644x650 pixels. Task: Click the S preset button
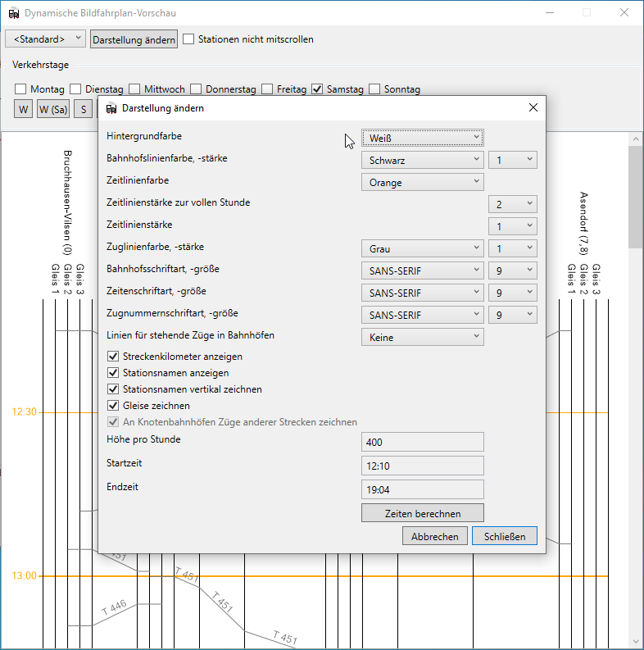pyautogui.click(x=84, y=110)
